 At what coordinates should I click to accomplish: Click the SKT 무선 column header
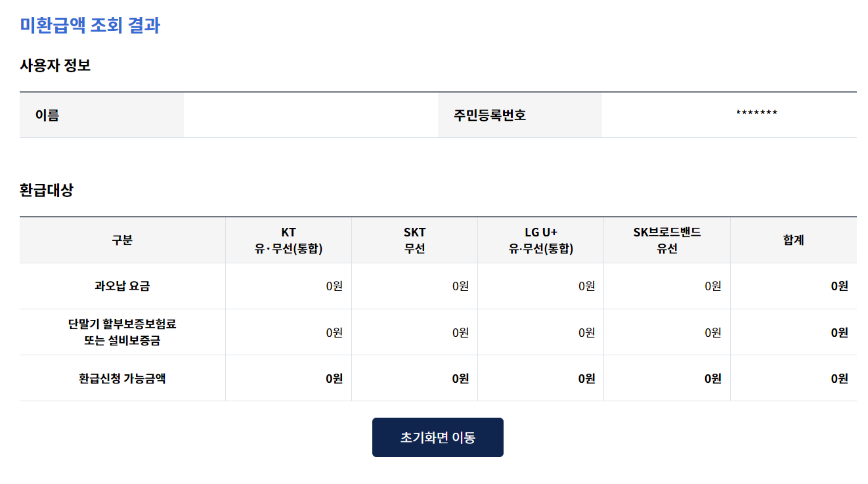414,240
